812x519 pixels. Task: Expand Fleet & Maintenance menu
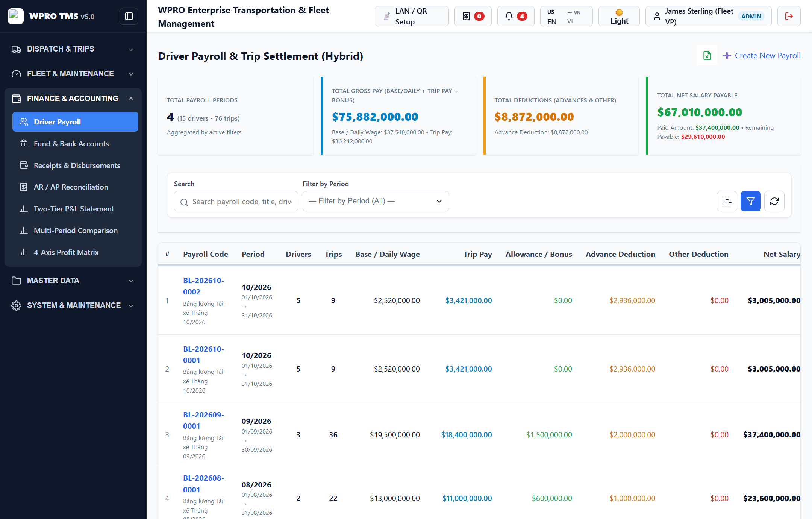73,74
